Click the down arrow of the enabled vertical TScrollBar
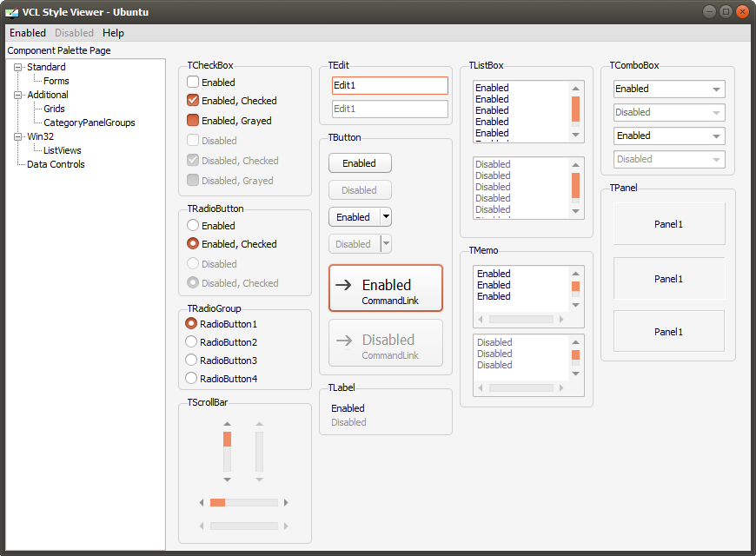This screenshot has height=556, width=756. (x=227, y=480)
